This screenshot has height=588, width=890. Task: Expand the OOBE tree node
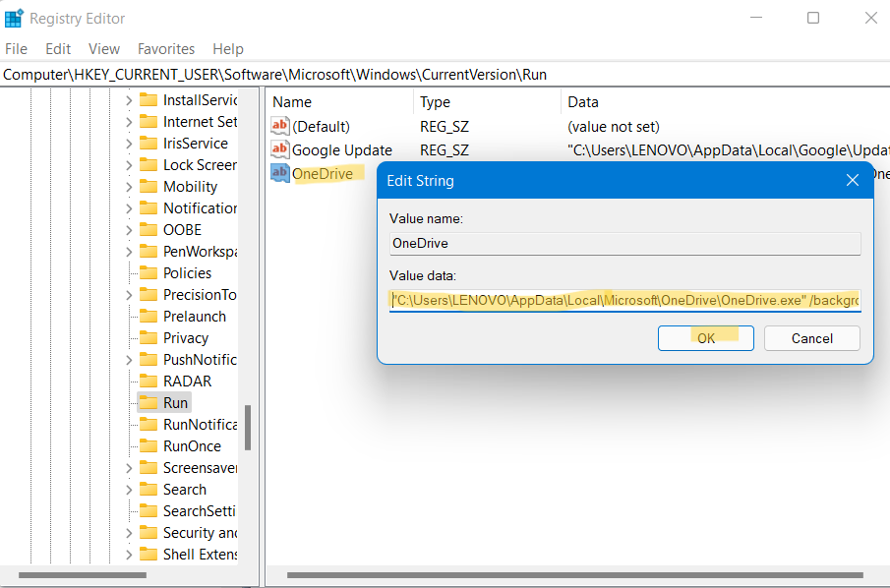129,230
